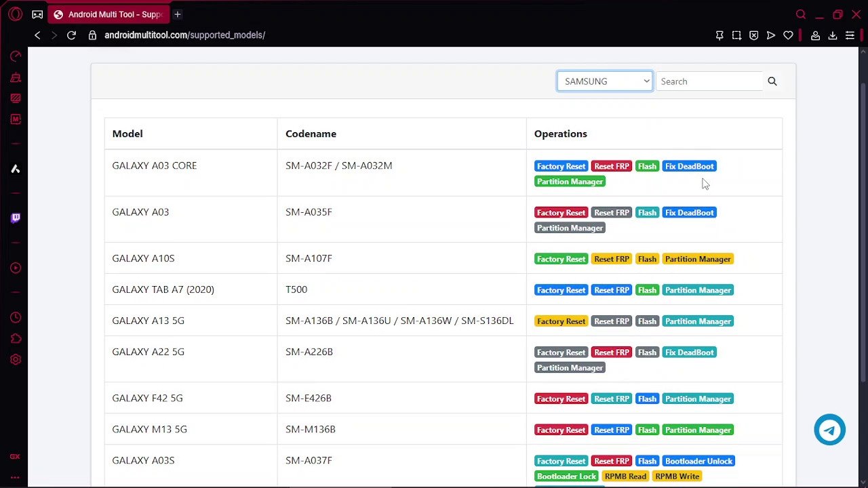
Task: Open a new tab with plus
Action: coord(177,14)
